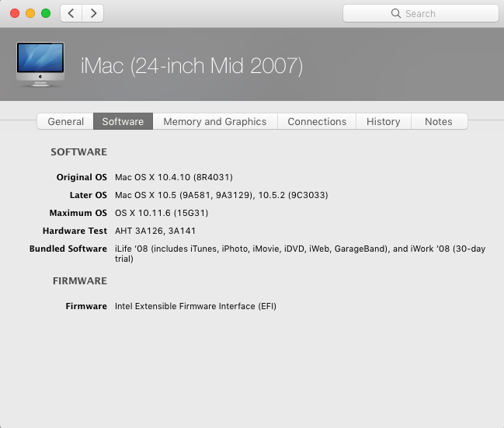The width and height of the screenshot is (504, 428).
Task: Click the FIRMWARE section heading
Action: point(80,280)
